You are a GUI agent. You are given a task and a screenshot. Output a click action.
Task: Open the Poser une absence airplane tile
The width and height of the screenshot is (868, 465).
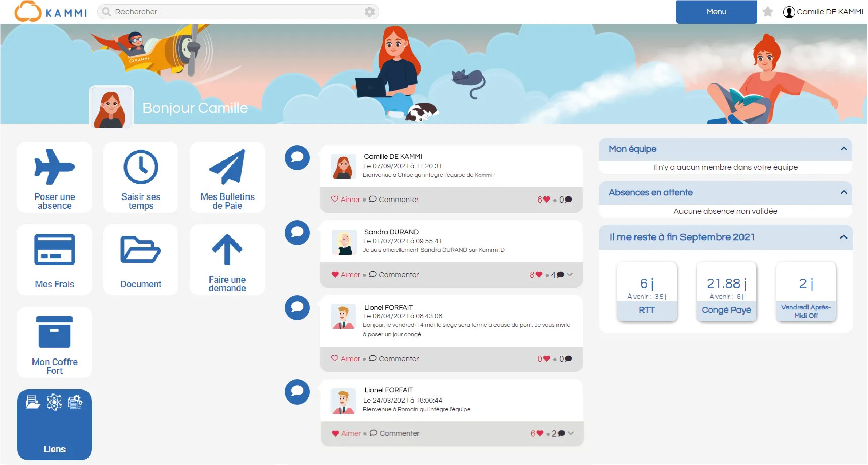coord(54,177)
